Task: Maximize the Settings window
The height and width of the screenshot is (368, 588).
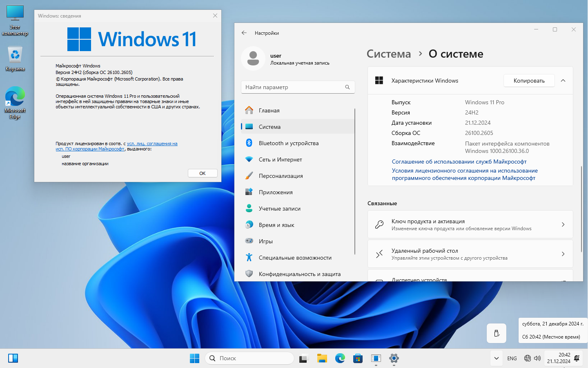Action: click(x=555, y=29)
